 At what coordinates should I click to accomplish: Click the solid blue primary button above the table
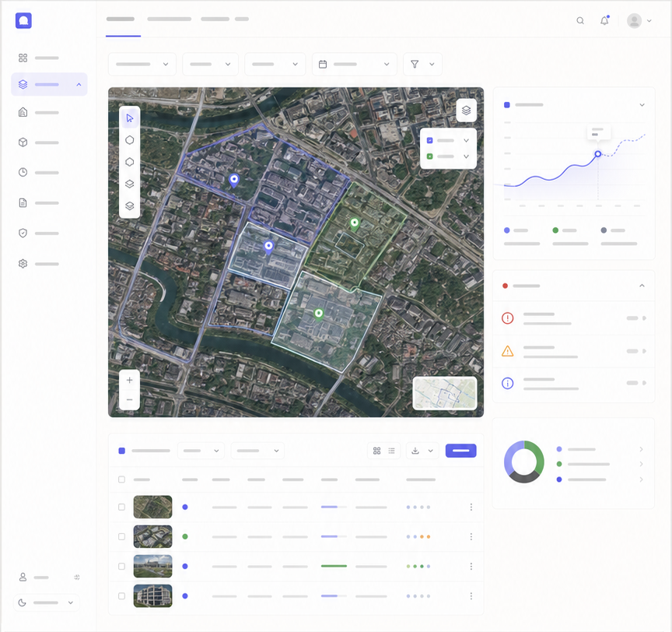click(460, 451)
